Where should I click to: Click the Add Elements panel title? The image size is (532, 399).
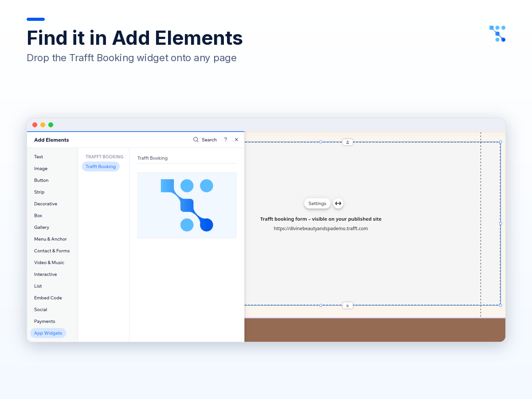click(51, 140)
